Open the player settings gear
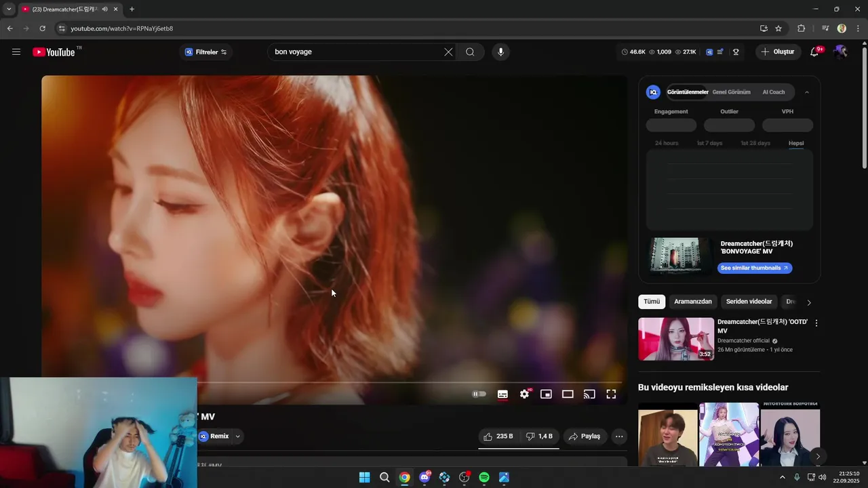 pos(524,394)
